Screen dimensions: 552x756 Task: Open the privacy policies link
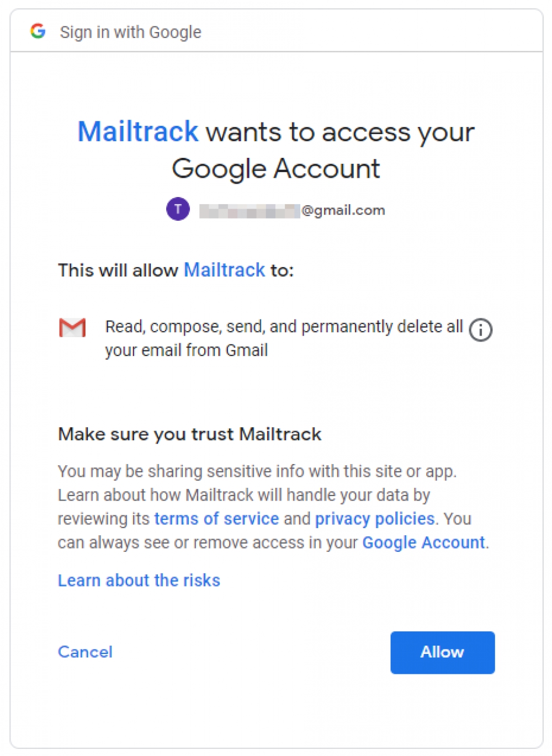pyautogui.click(x=375, y=519)
